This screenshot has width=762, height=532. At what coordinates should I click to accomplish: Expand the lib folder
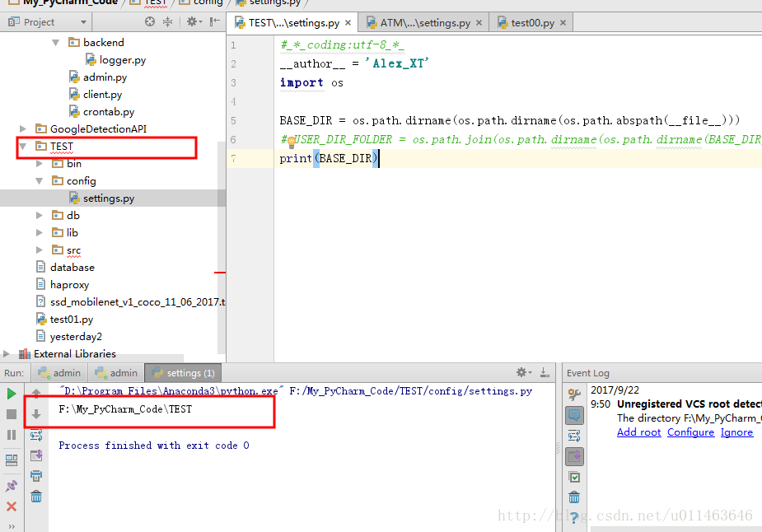[40, 233]
